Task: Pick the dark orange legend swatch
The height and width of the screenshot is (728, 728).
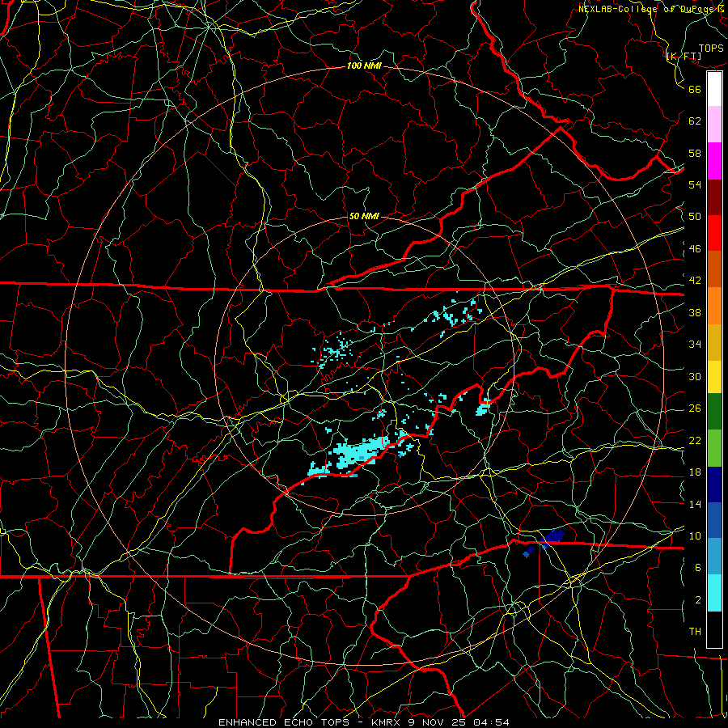Action: 714,269
